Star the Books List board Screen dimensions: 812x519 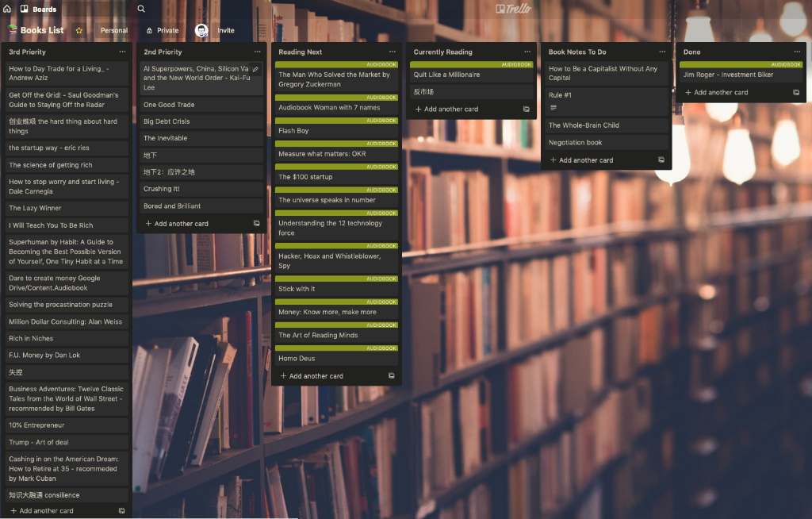pyautogui.click(x=79, y=30)
